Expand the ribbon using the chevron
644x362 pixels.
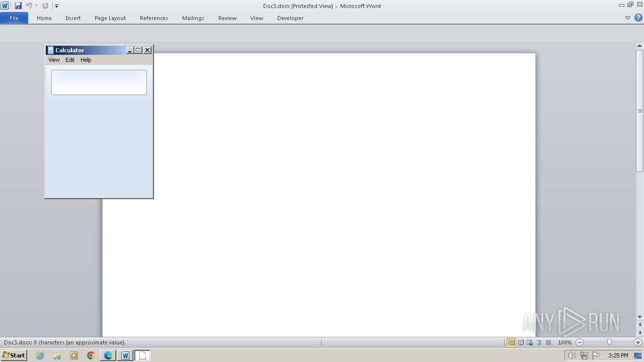pyautogui.click(x=627, y=18)
